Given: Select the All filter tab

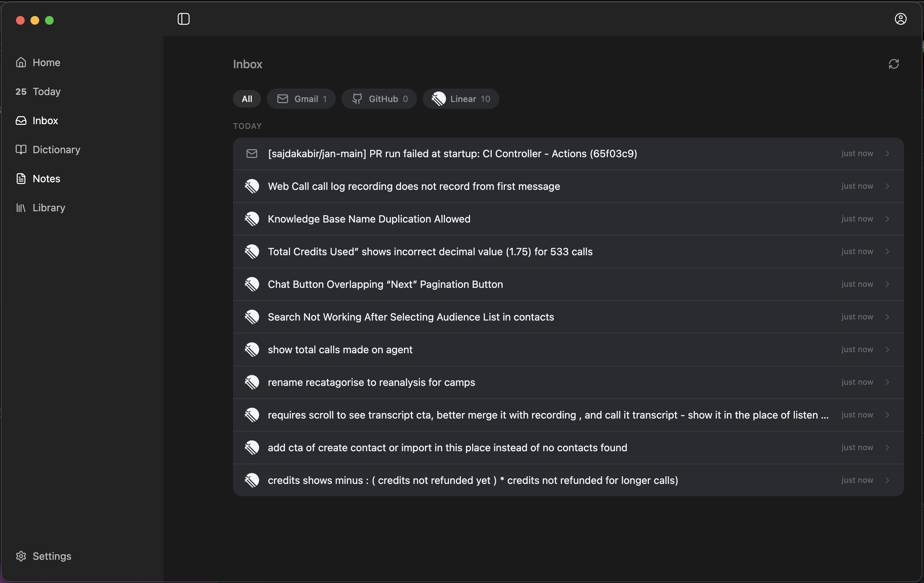Looking at the screenshot, I should (247, 99).
